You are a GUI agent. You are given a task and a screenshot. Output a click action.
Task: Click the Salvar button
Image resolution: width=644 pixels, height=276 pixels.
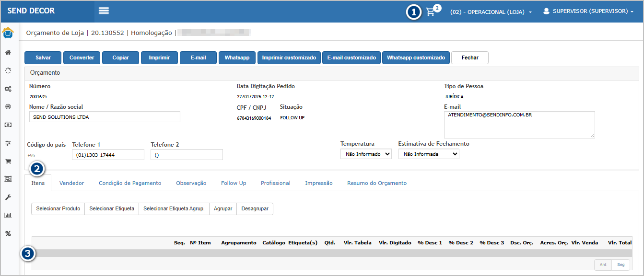[43, 57]
